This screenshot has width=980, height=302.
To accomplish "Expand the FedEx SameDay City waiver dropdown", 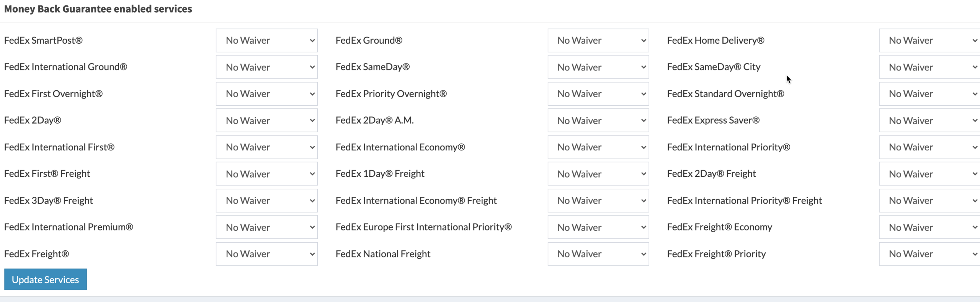I will click(930, 67).
